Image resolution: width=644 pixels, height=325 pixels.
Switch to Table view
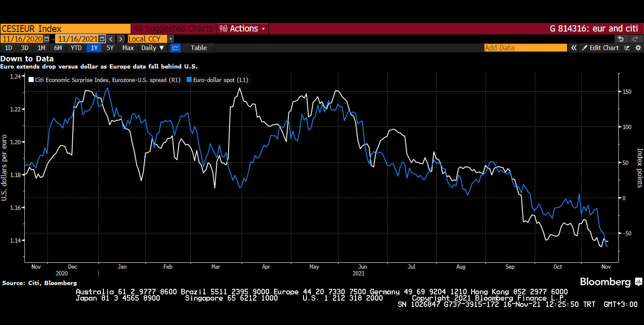click(199, 48)
